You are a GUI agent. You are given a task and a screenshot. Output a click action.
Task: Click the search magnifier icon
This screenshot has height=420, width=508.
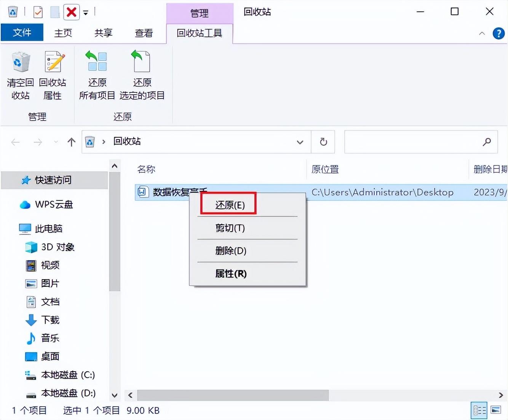[x=487, y=142]
